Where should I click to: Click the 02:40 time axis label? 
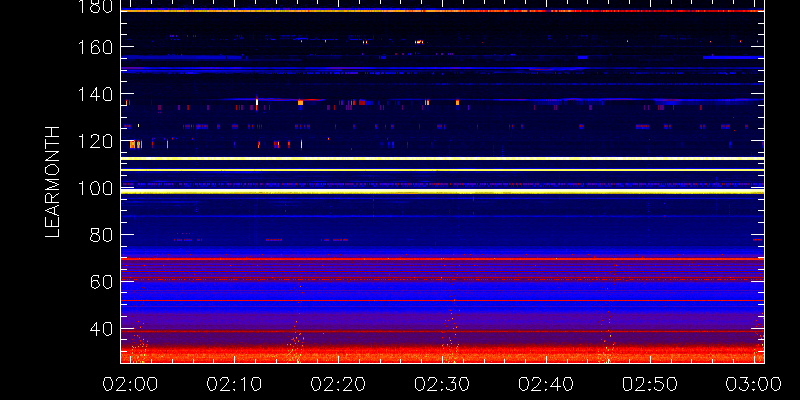point(546,384)
